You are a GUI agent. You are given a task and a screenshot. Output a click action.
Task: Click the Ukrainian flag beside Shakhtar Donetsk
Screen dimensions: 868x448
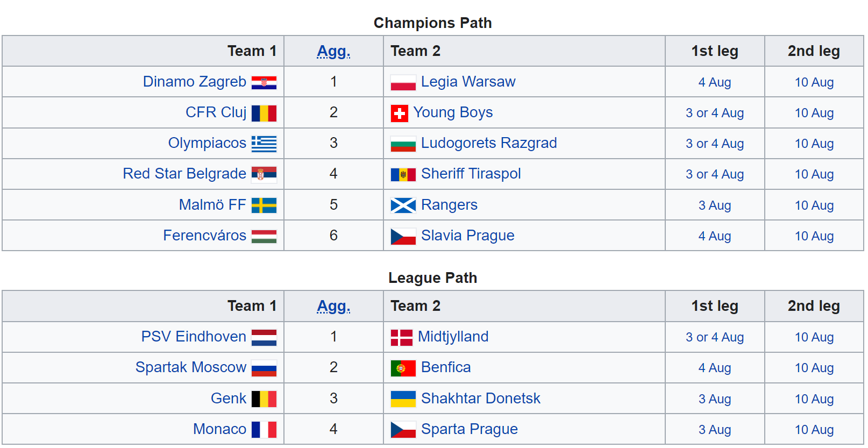click(x=403, y=399)
